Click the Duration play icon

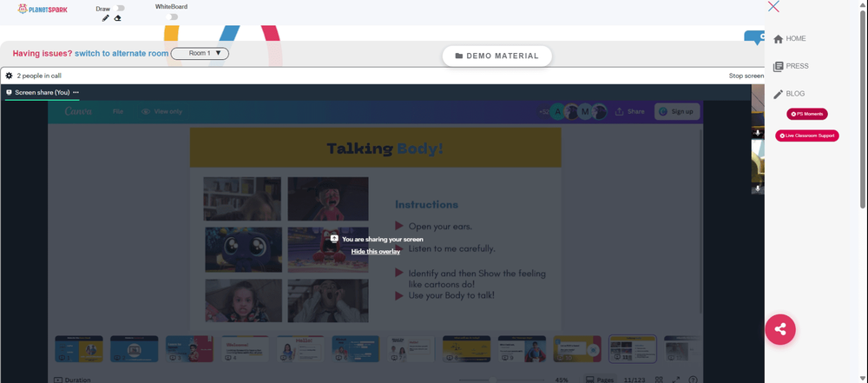(x=58, y=380)
